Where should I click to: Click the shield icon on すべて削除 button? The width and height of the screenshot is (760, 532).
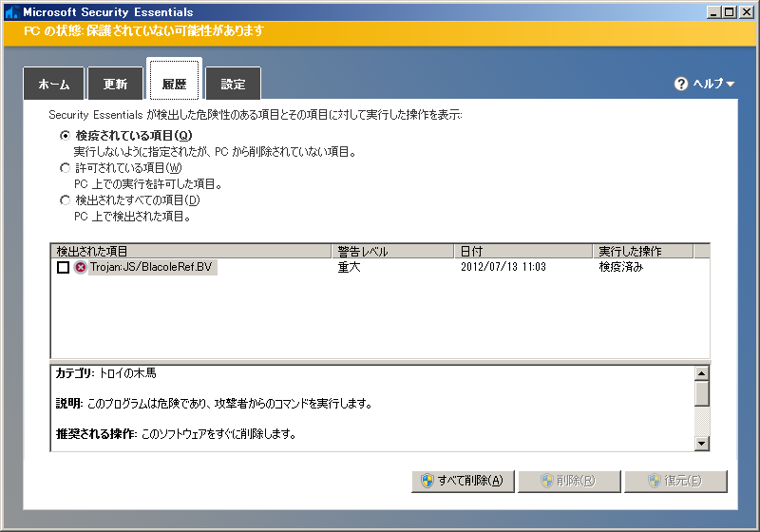click(427, 481)
